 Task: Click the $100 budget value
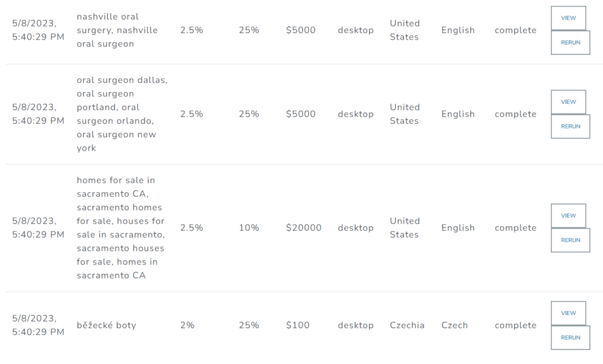tap(297, 326)
